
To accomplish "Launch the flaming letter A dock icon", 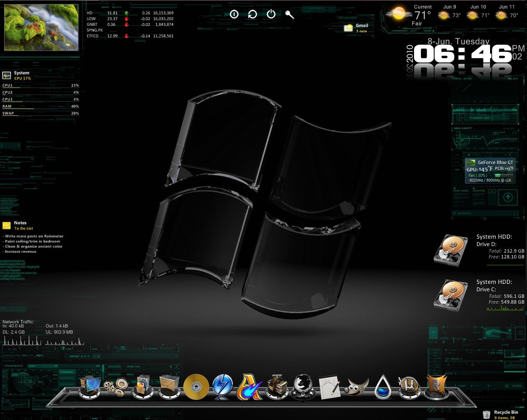I will [x=250, y=386].
